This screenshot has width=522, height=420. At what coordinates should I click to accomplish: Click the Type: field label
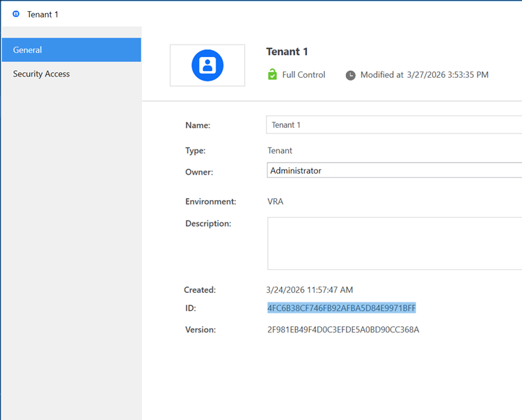tap(196, 151)
